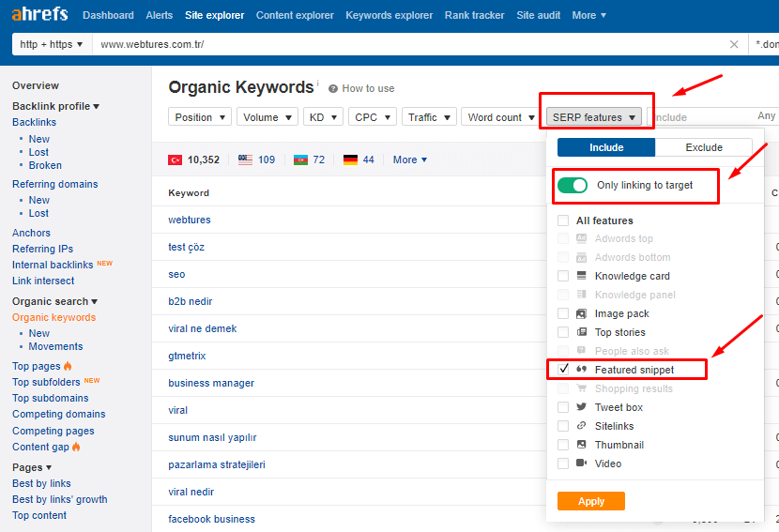Go to Keywords explorer

click(389, 15)
